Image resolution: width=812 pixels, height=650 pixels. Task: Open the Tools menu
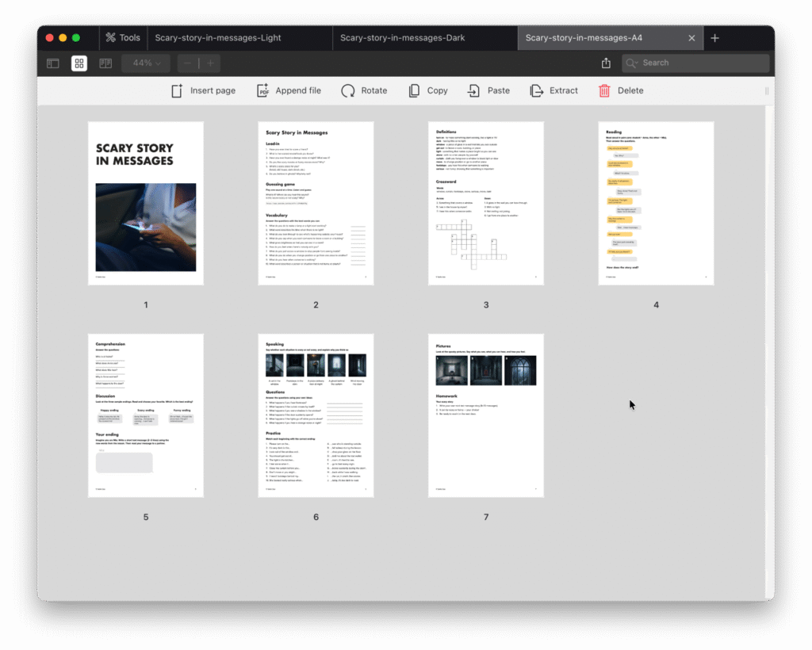click(x=123, y=38)
